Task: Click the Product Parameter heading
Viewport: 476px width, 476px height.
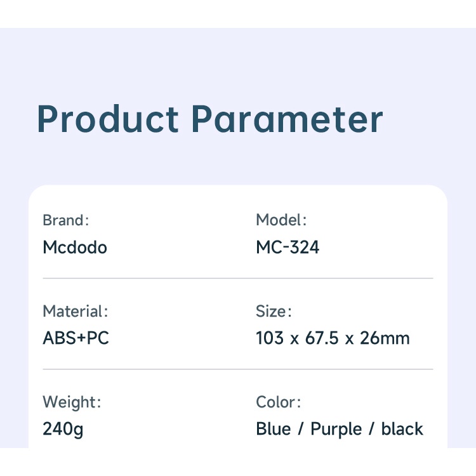Action: (x=210, y=119)
